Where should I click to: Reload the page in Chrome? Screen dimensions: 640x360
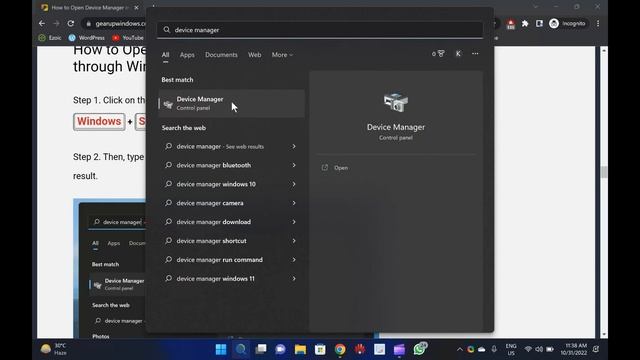coord(71,24)
